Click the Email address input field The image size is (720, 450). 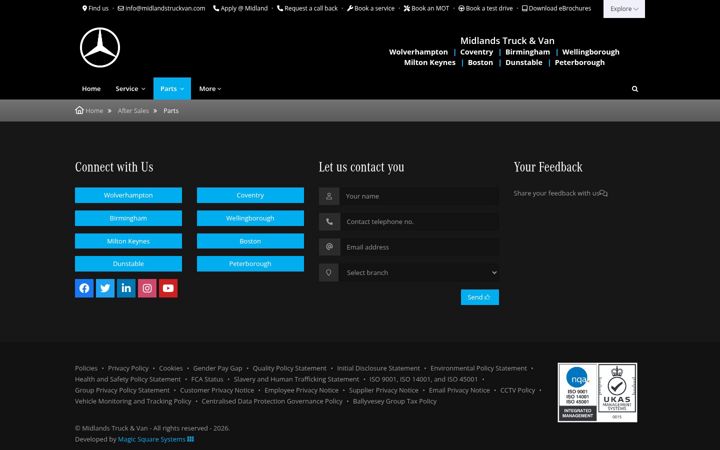pos(419,247)
